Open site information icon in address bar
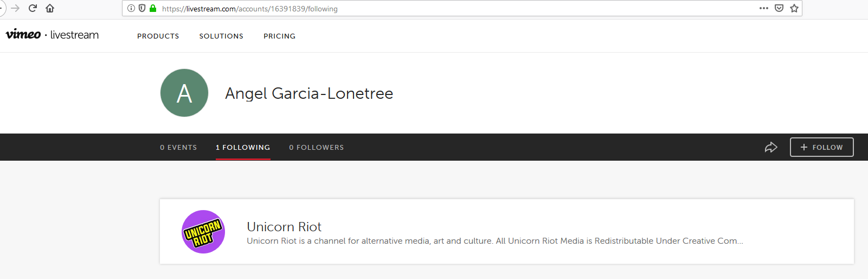868x279 pixels. pos(131,8)
